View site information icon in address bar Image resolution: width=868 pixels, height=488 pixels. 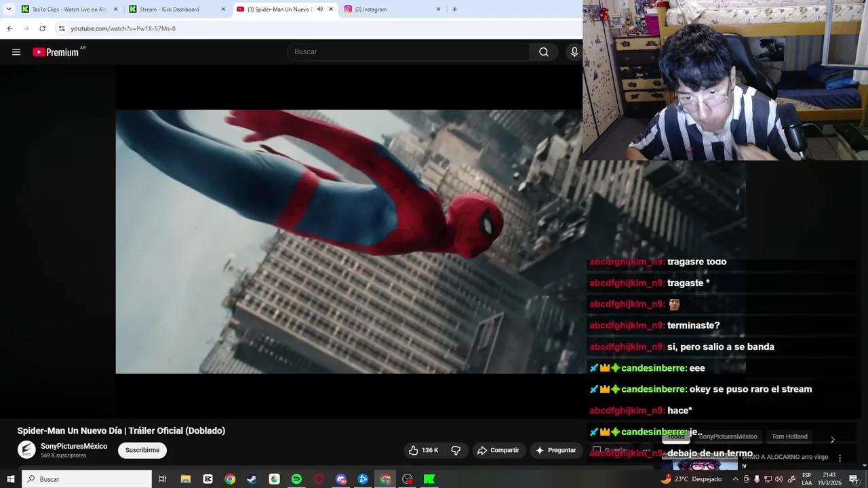(62, 28)
